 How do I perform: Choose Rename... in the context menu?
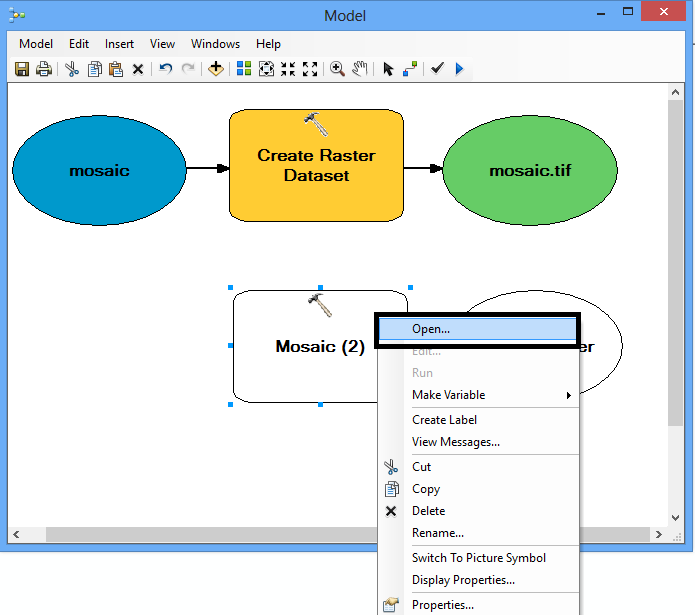[438, 533]
